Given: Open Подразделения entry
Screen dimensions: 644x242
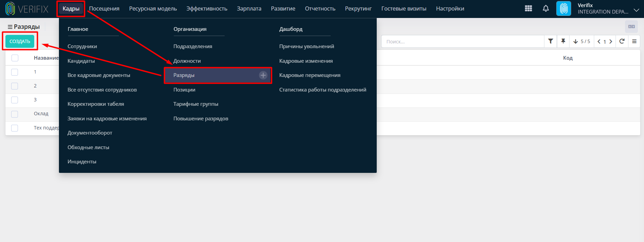Looking at the screenshot, I should (193, 46).
